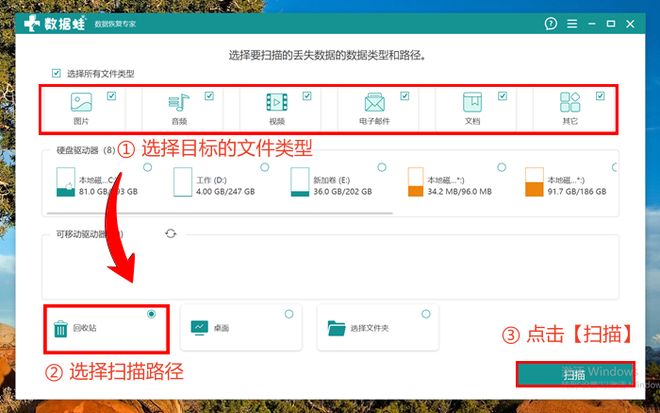
Task: Click the 音频 audio type icon
Action: 179,102
